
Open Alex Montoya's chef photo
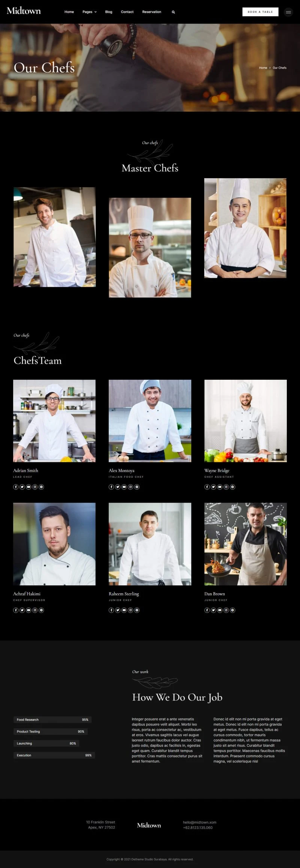[x=150, y=421]
